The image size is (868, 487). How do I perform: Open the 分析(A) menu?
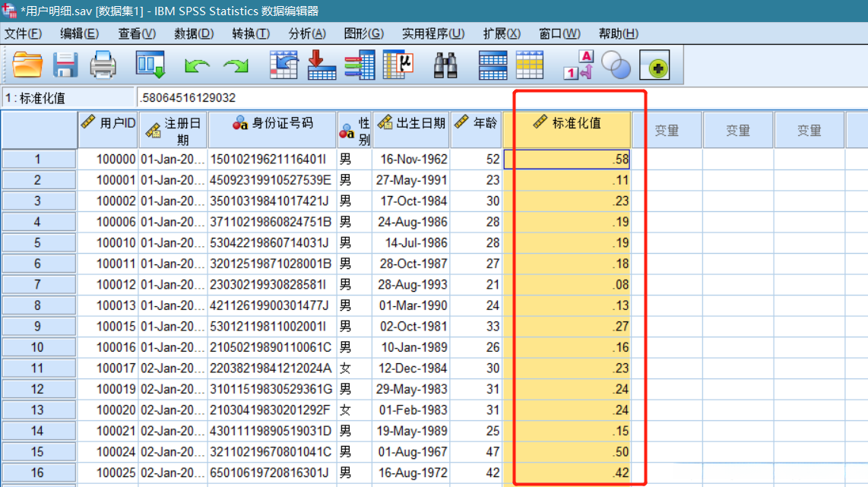(x=307, y=33)
